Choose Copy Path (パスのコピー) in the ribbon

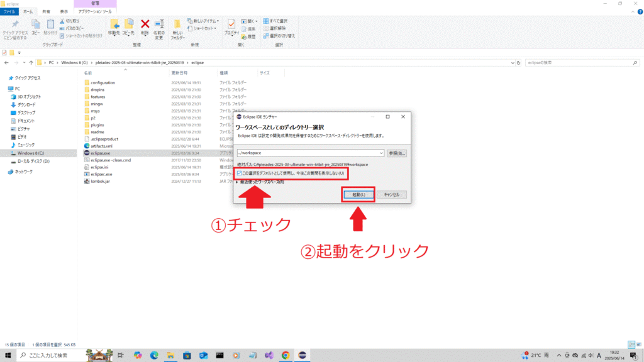72,28
